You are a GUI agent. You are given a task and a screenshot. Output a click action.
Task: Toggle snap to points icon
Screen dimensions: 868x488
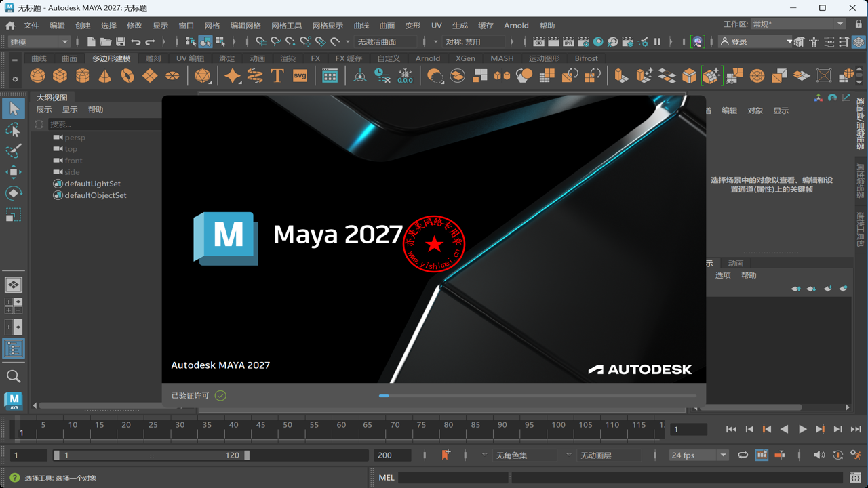point(290,42)
